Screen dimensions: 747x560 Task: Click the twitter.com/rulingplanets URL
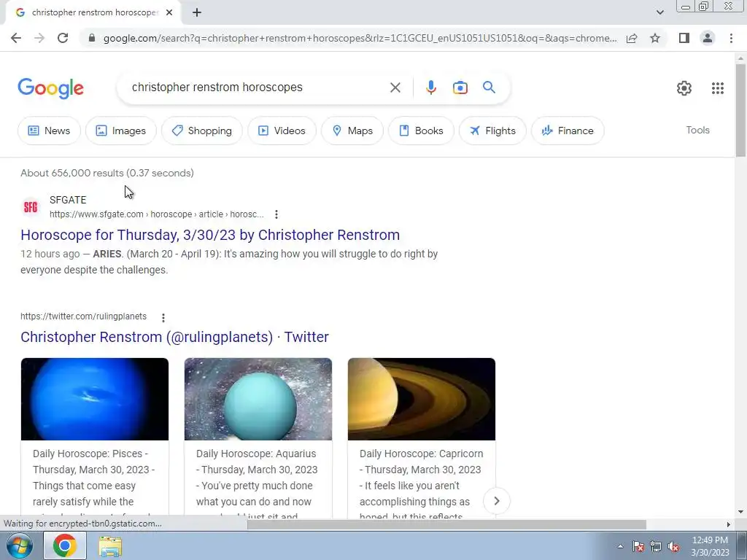[83, 316]
